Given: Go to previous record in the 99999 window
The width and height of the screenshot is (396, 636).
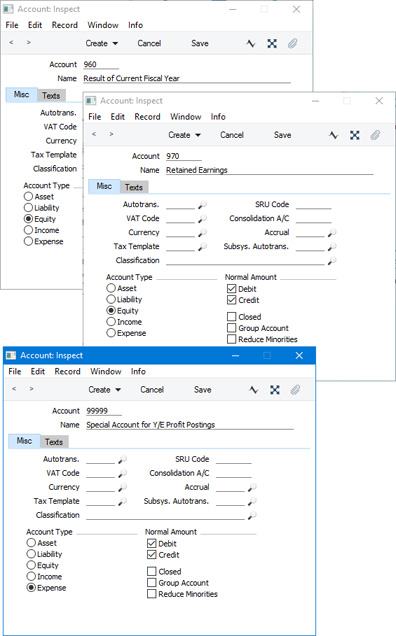Looking at the screenshot, I should 14,389.
